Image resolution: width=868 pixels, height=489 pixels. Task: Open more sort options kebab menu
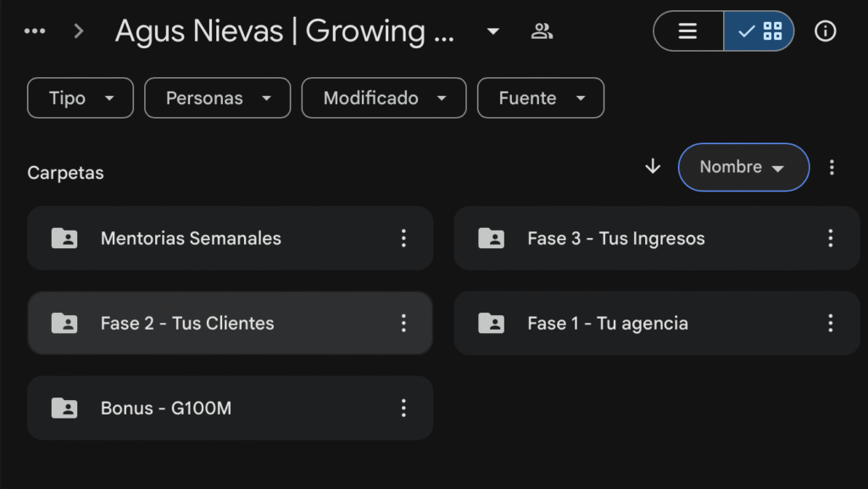832,167
